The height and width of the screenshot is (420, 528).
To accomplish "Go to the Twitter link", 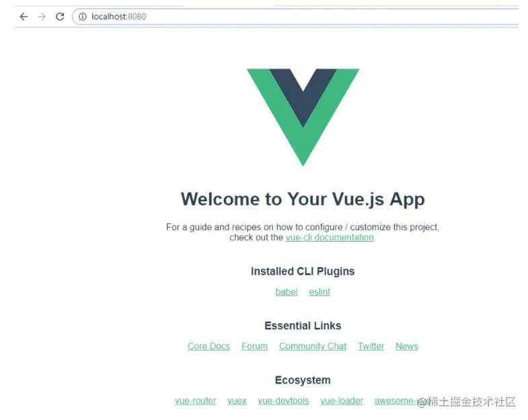I will [371, 346].
